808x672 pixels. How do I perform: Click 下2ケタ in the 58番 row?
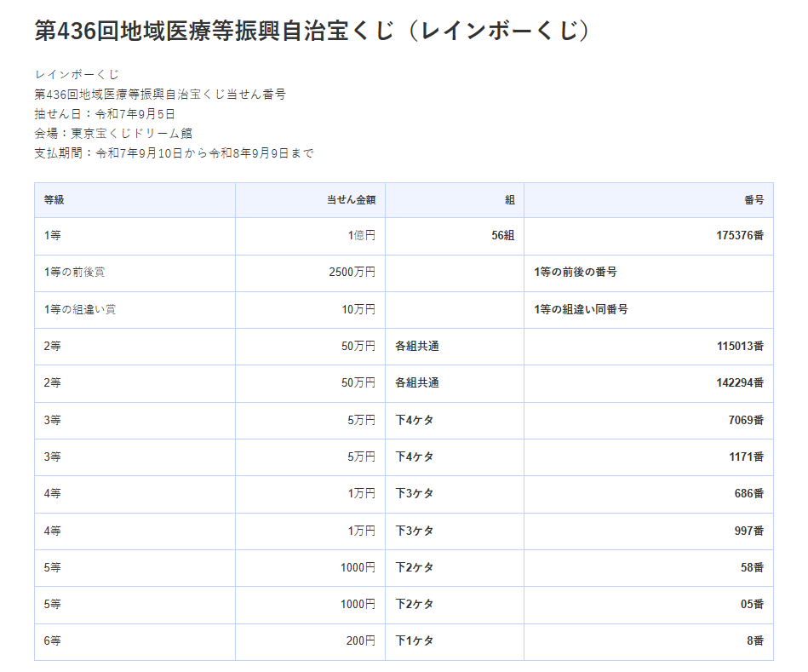[x=415, y=567]
